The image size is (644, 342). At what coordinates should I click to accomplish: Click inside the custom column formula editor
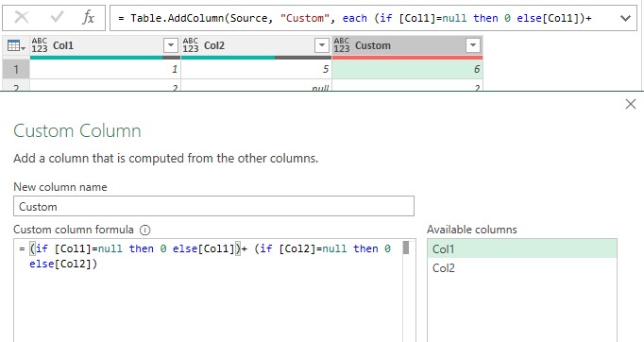tap(208, 290)
